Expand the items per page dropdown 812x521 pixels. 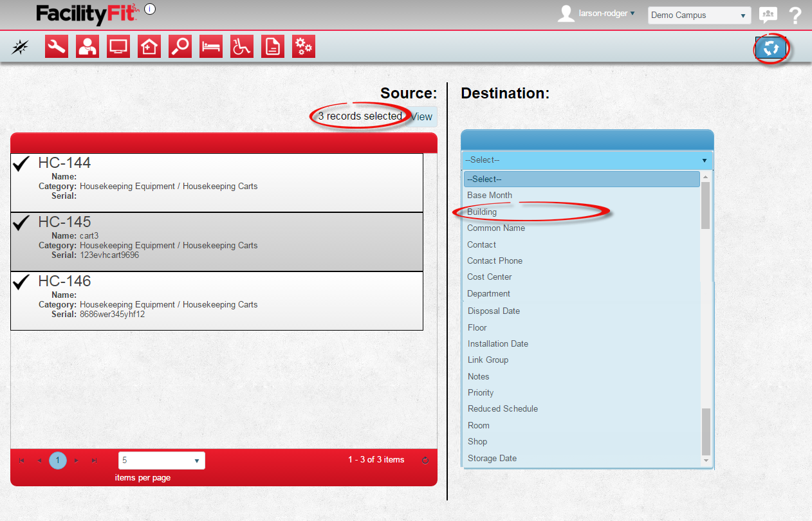point(161,461)
